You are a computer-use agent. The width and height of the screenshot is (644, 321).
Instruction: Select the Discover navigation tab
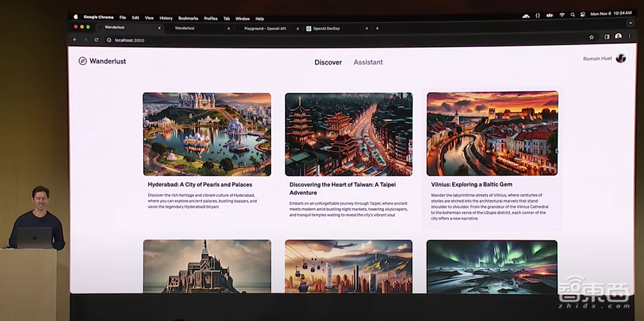tap(328, 63)
